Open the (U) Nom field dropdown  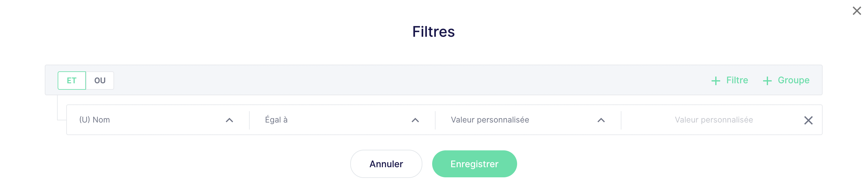158,120
